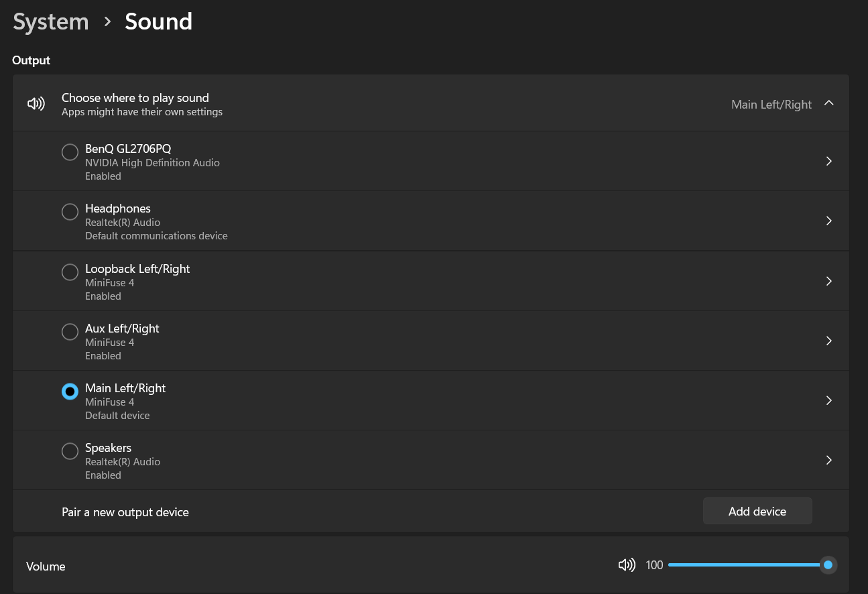Select the Main Left/Right radio button
868x594 pixels.
click(70, 392)
